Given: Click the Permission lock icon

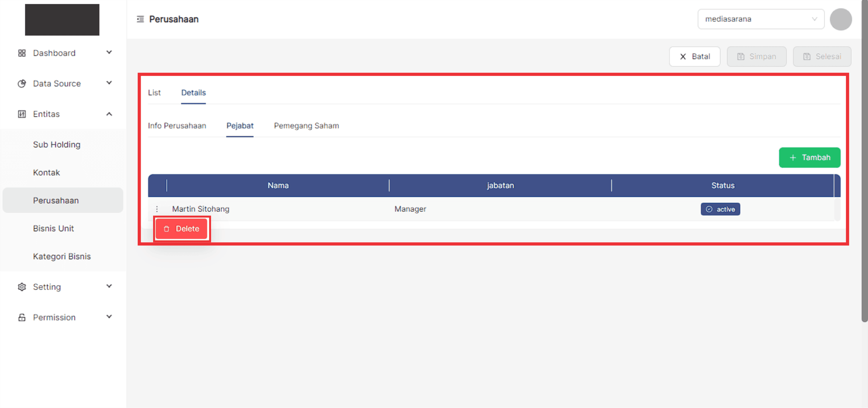Looking at the screenshot, I should pyautogui.click(x=22, y=317).
